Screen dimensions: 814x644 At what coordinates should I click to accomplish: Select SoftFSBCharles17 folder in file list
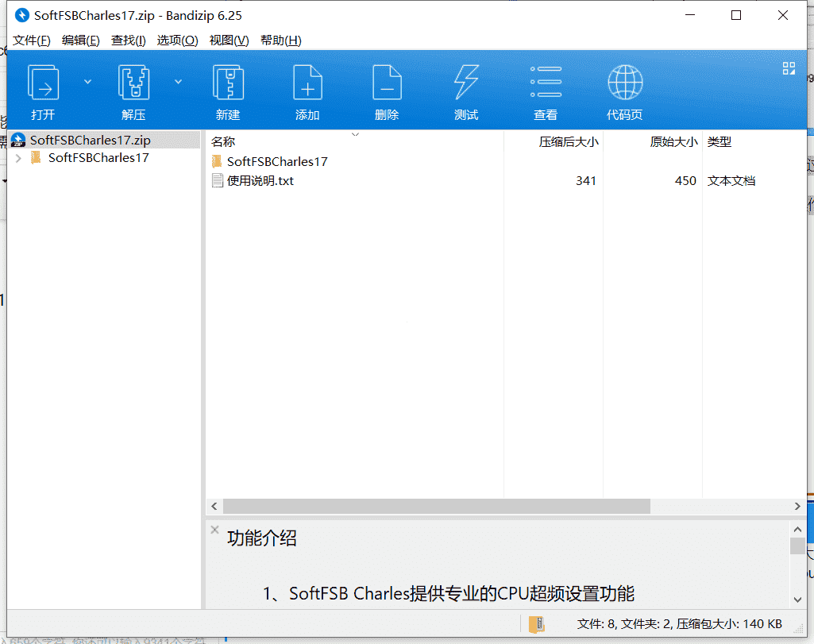coord(277,161)
